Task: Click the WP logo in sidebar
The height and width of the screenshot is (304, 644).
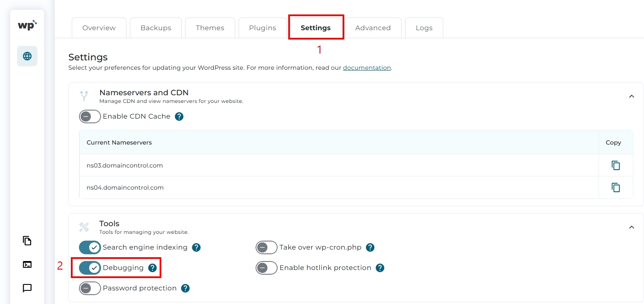Action: tap(27, 25)
